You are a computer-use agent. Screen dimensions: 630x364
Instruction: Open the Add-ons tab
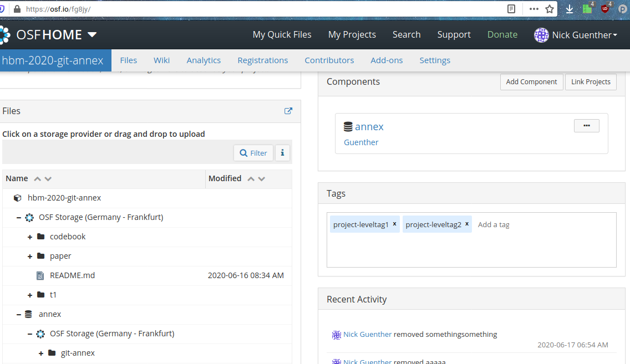387,60
